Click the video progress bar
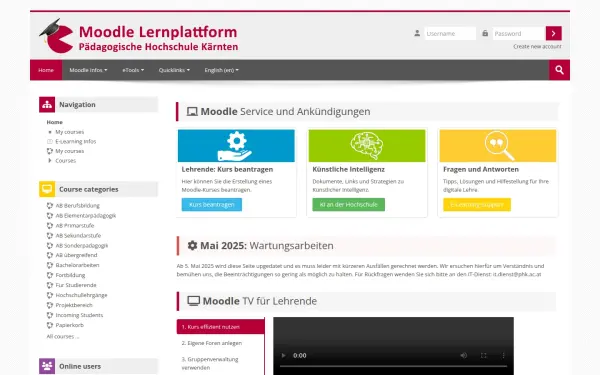Image resolution: width=600 pixels, height=375 pixels. coord(393,367)
